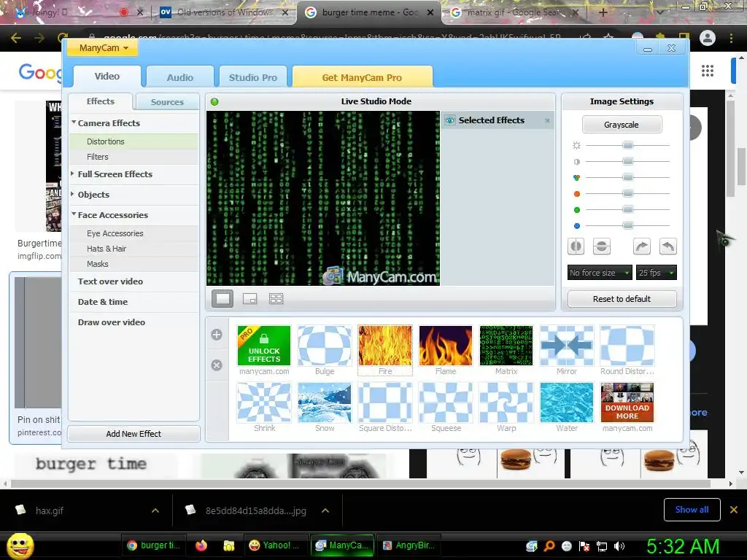Click the remove effect X icon
The height and width of the screenshot is (560, 747).
(217, 365)
